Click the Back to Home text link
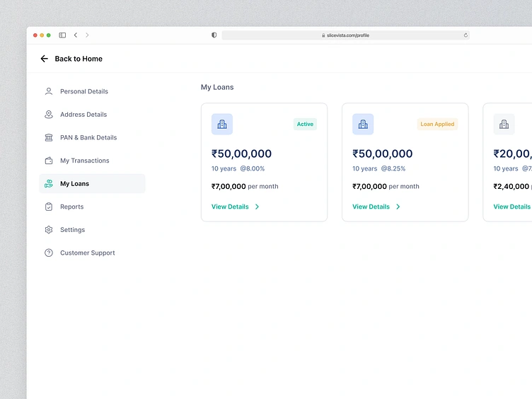This screenshot has height=399, width=532. (79, 59)
